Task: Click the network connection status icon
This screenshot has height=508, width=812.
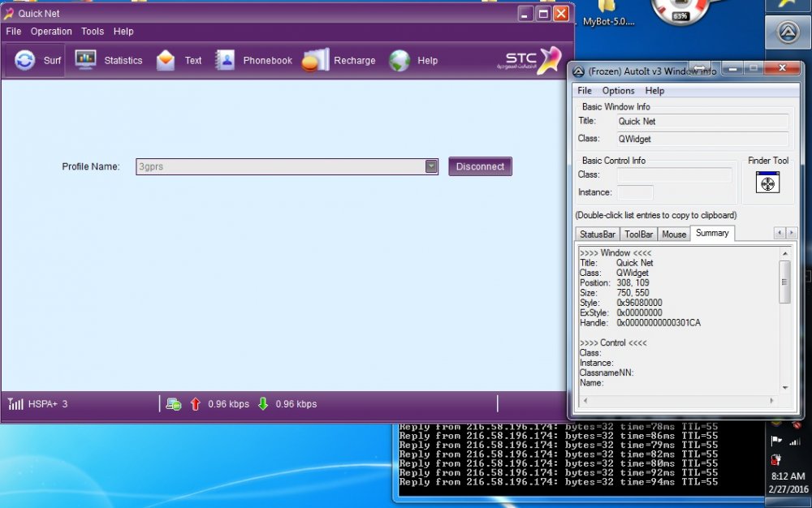Action: tap(174, 404)
